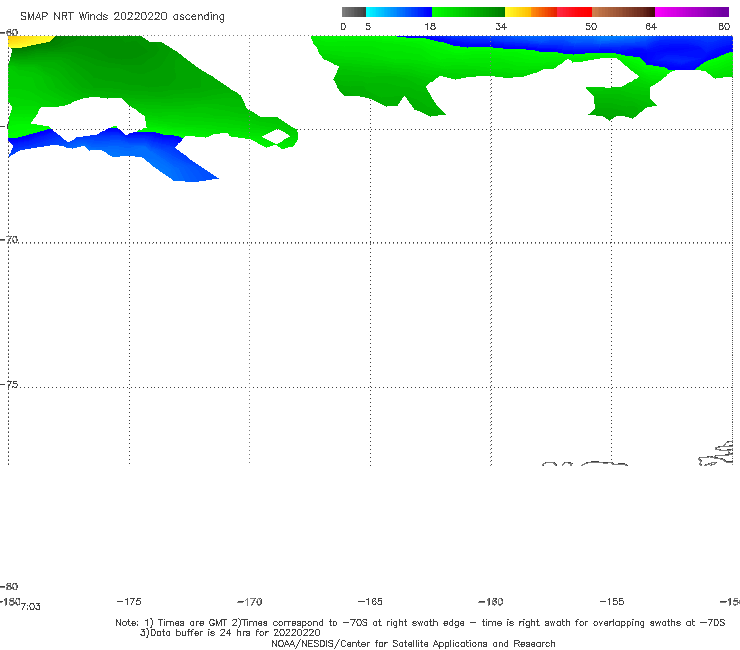Click the longitude label '-180'

pos(10,601)
